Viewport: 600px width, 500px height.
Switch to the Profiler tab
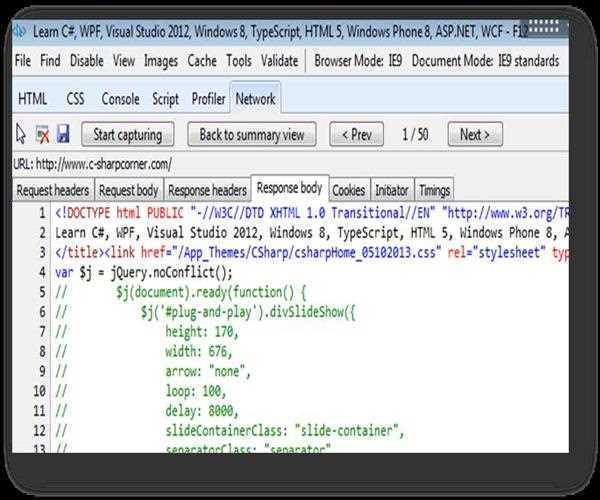208,99
